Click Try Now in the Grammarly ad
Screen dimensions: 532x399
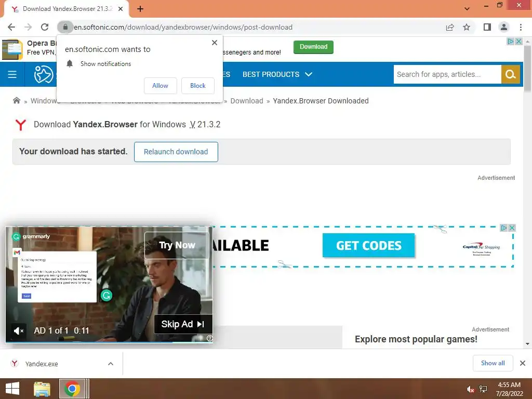pyautogui.click(x=177, y=245)
